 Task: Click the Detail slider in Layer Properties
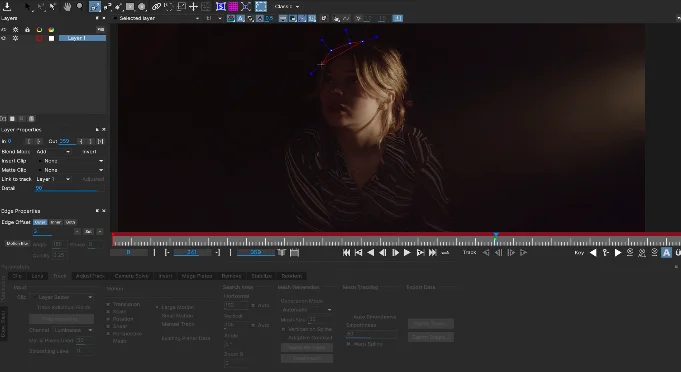point(69,188)
